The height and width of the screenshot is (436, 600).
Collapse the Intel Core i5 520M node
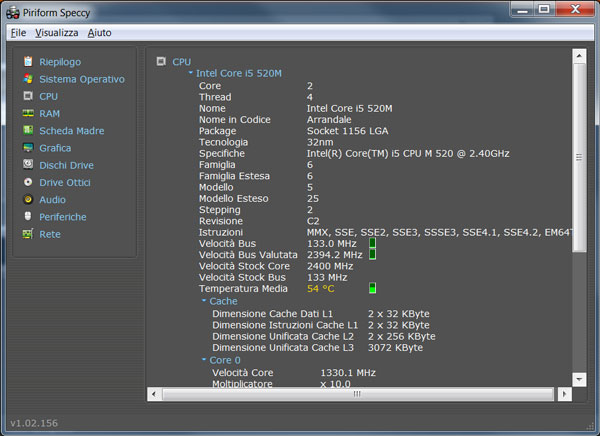[x=191, y=72]
